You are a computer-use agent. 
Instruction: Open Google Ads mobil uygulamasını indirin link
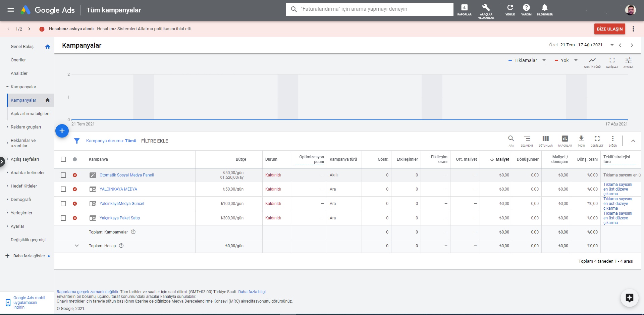[29, 303]
